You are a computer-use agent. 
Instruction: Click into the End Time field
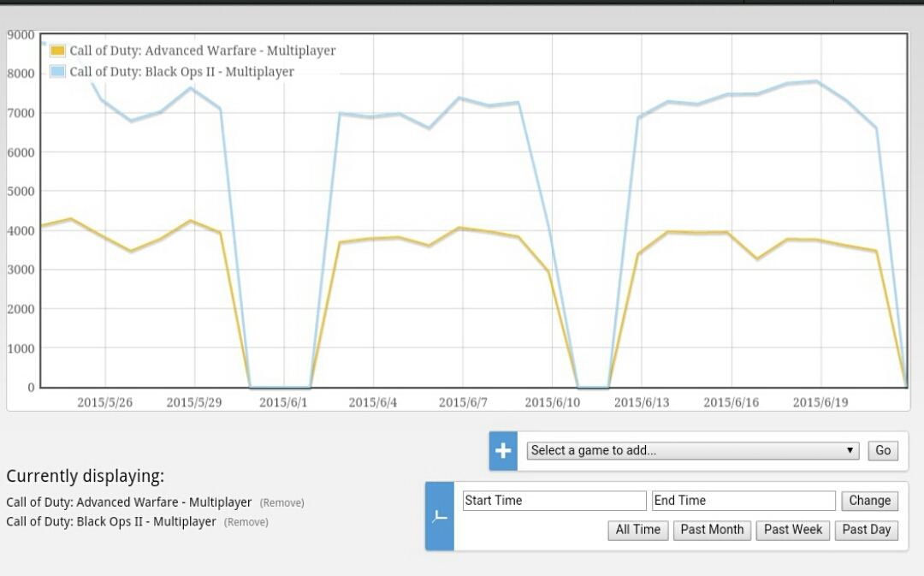743,501
